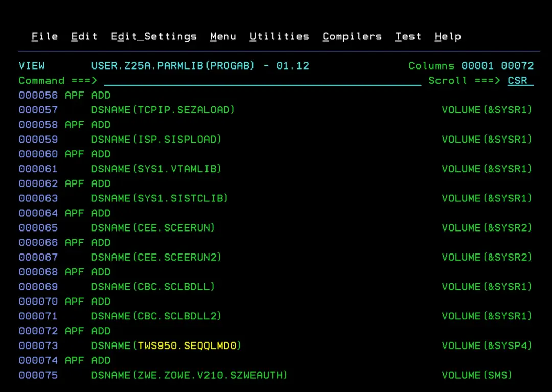Click line number 000059
This screenshot has height=392, width=552.
pos(38,140)
